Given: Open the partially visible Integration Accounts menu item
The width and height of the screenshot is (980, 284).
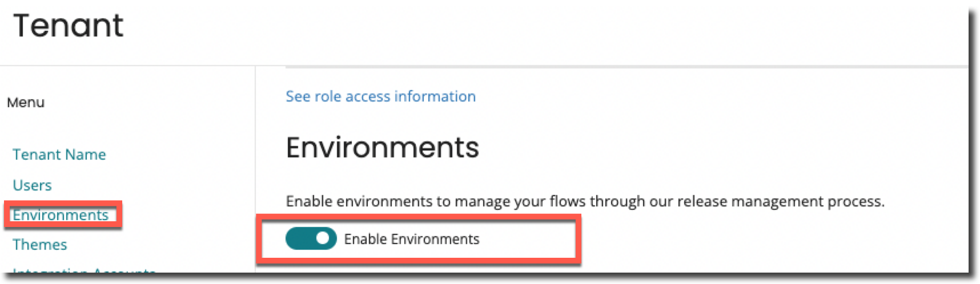Looking at the screenshot, I should pyautogui.click(x=84, y=271).
